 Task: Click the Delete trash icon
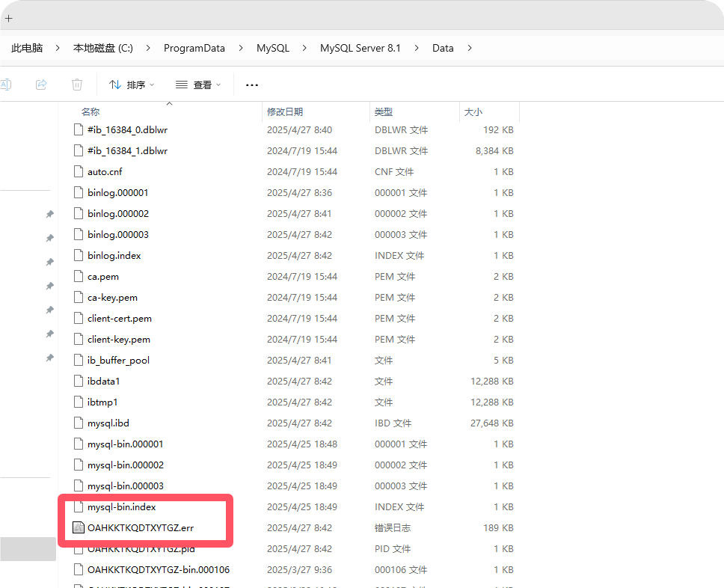(77, 84)
